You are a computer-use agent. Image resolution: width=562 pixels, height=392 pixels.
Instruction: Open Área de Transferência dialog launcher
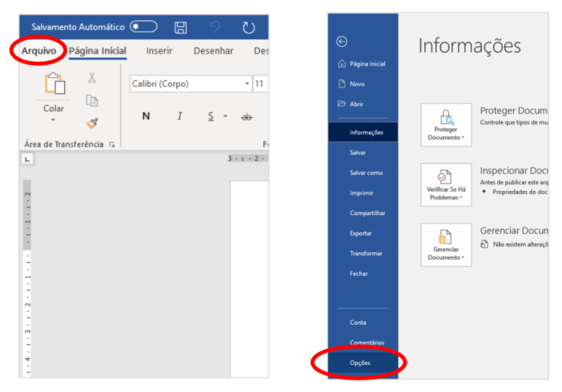pos(112,145)
